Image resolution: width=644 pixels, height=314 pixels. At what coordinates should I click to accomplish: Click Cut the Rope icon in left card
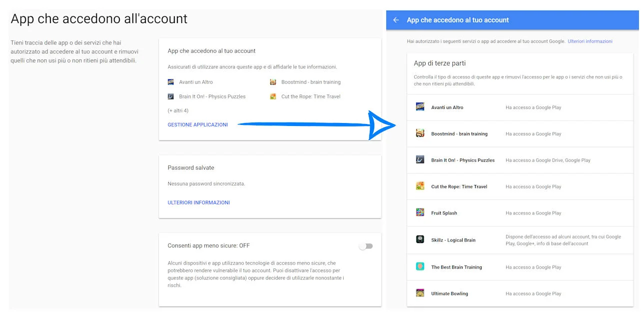(x=273, y=96)
